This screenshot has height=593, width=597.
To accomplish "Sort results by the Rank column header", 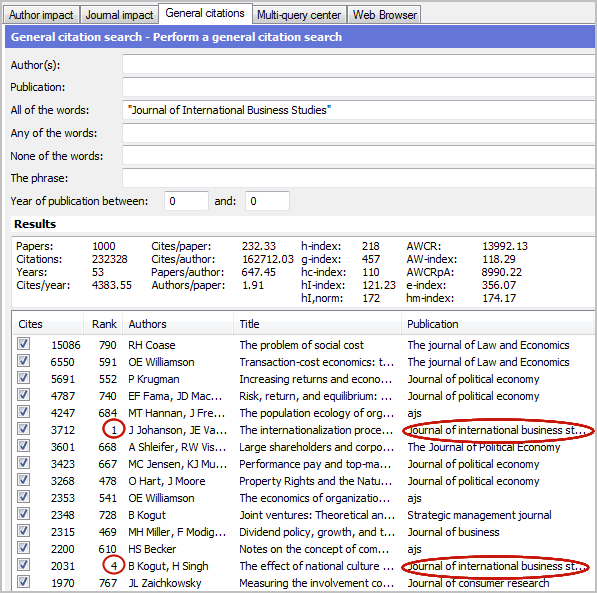I will coord(103,324).
